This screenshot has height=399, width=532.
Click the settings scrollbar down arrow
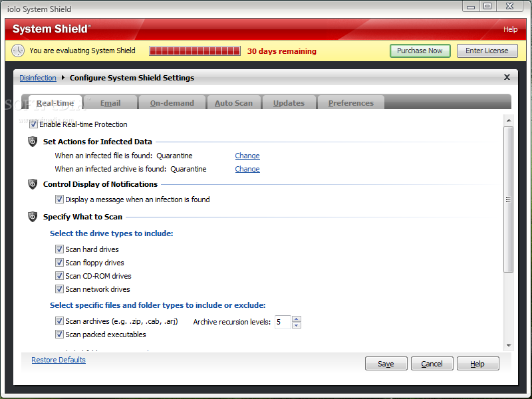click(x=509, y=345)
